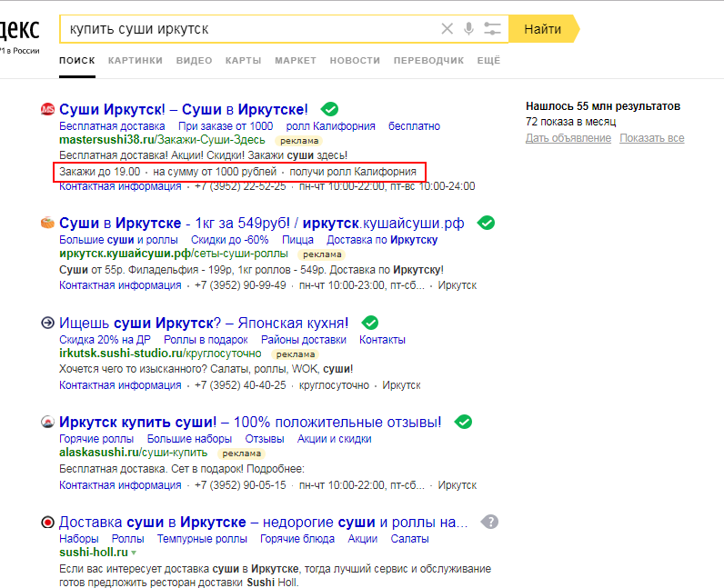This screenshot has height=588, width=724.
Task: Switch to the КАРТИНКИ tab
Action: click(x=136, y=61)
